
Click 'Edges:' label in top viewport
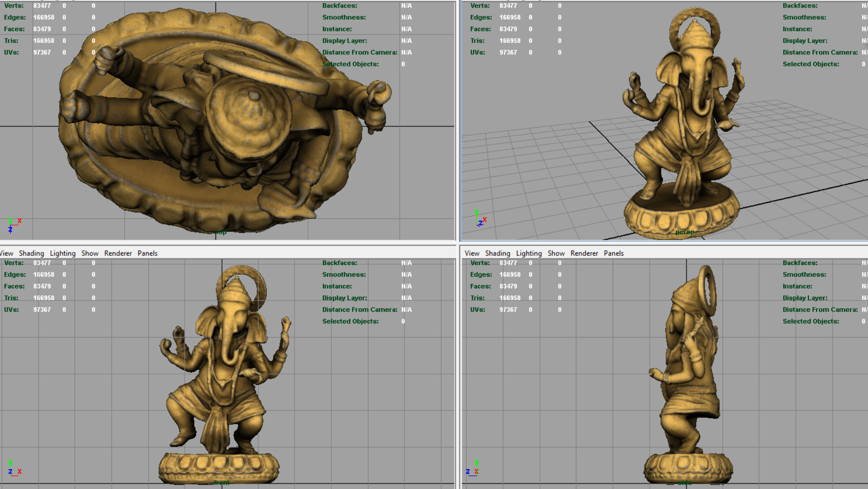15,17
